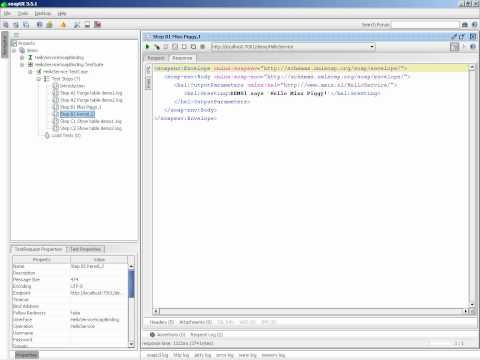Screen dimensions: 480x360
Task: Click the monitor icon in the main toolbar
Action: pos(87,24)
